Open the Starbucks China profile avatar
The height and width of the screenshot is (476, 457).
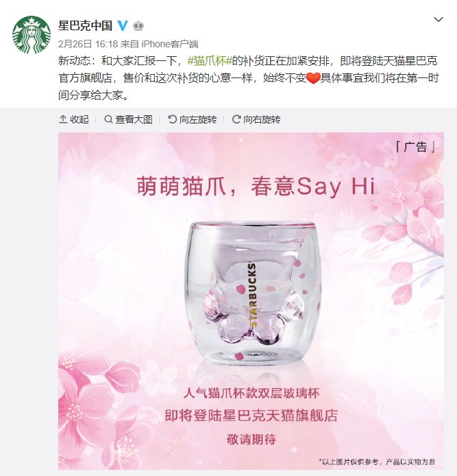tap(32, 35)
